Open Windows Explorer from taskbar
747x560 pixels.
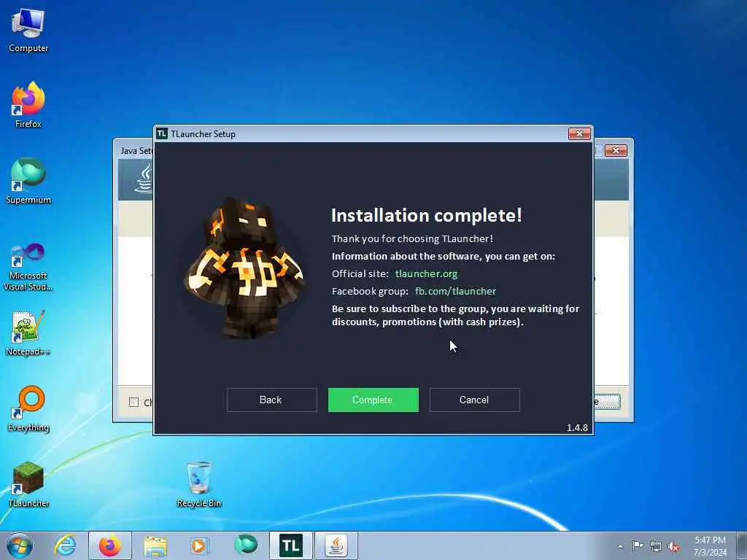coord(155,545)
